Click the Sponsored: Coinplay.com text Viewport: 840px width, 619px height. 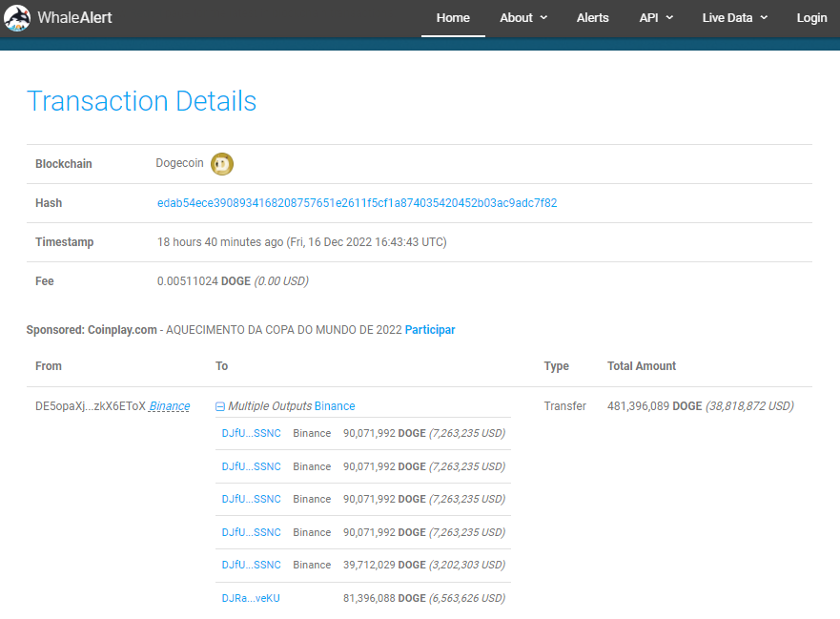click(x=92, y=330)
